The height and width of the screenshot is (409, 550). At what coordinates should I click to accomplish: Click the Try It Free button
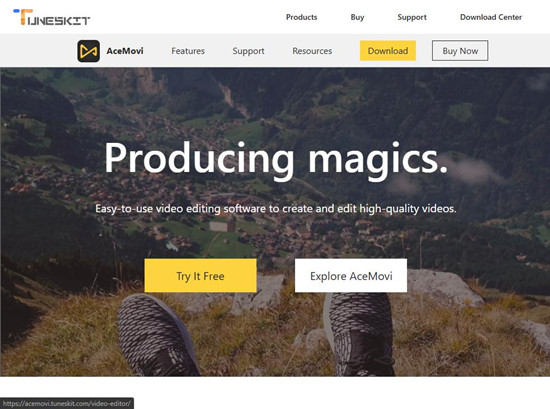(x=200, y=276)
